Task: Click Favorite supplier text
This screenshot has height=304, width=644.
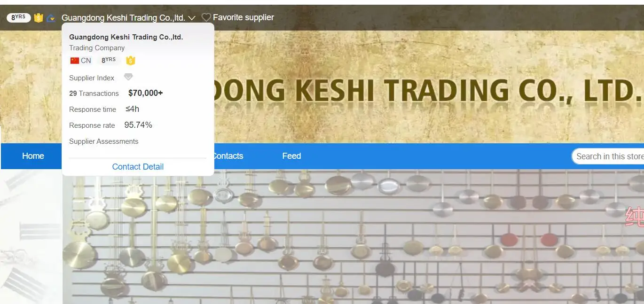Action: [243, 17]
